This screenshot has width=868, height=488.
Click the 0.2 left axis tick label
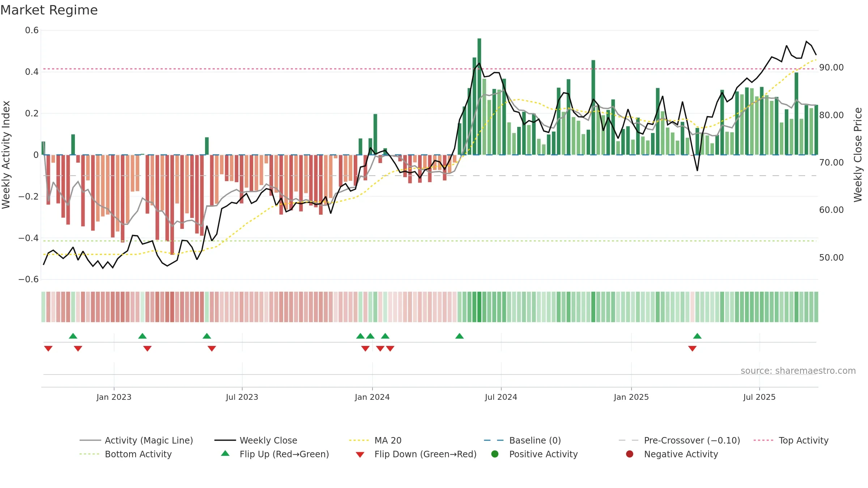click(x=32, y=114)
